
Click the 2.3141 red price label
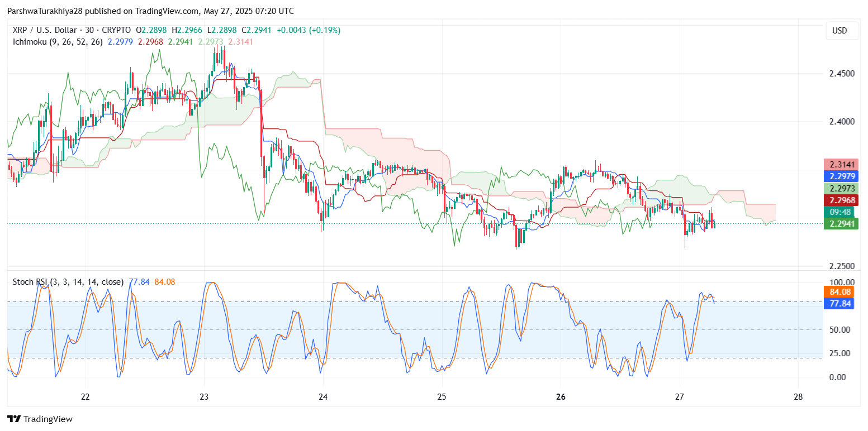[x=839, y=164]
